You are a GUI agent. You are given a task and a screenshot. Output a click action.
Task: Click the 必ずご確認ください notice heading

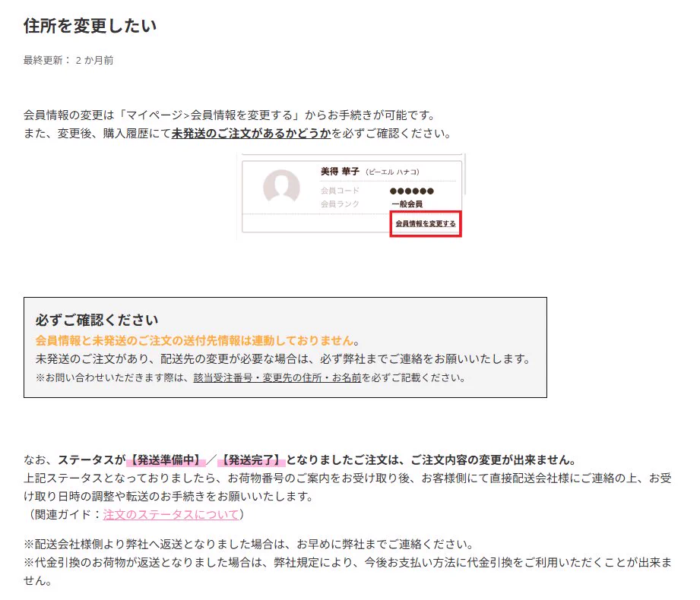coord(97,320)
